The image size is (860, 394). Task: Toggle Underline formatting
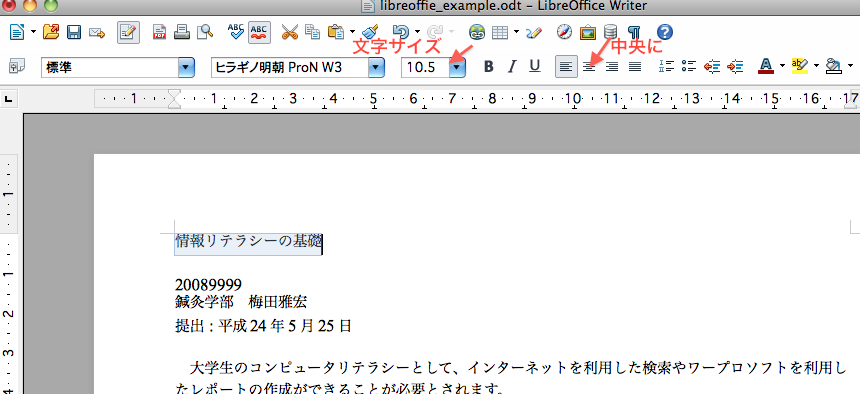[535, 67]
